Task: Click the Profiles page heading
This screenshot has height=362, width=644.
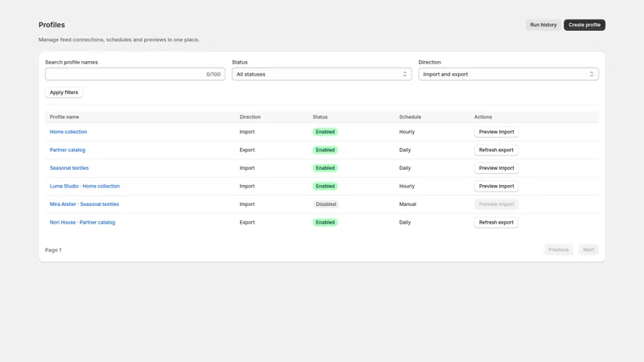Action: click(x=52, y=25)
